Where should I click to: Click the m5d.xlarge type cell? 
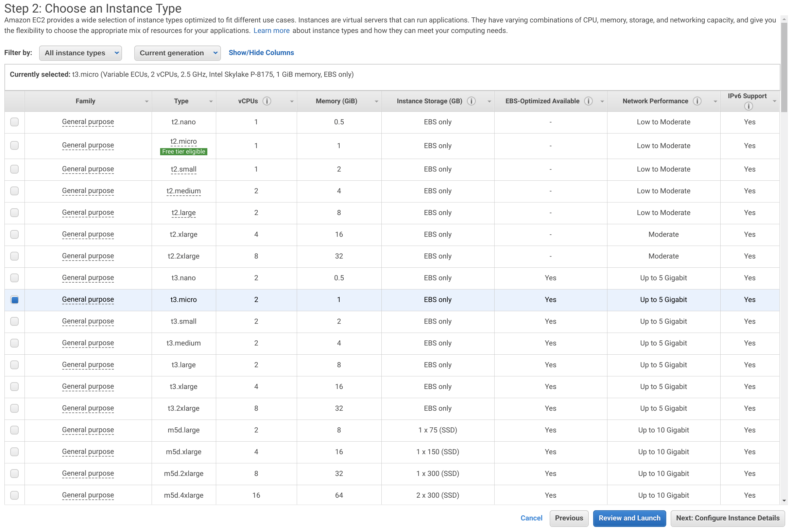(184, 452)
